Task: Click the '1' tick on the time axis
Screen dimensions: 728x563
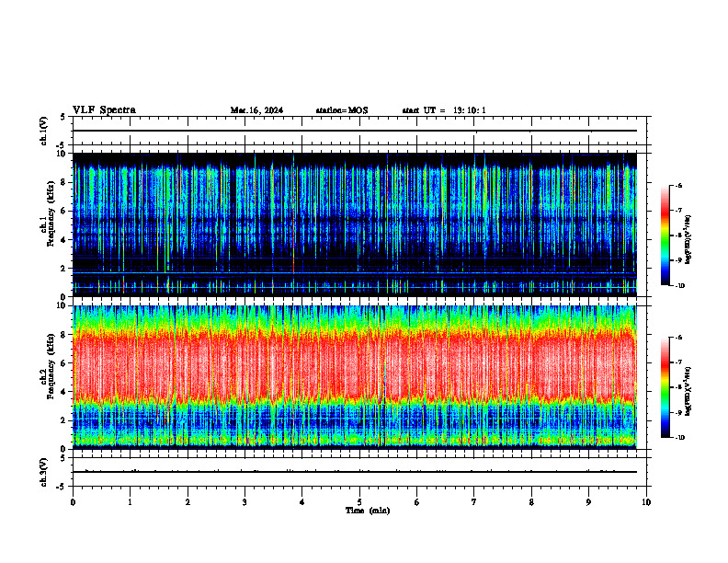Action: [131, 502]
